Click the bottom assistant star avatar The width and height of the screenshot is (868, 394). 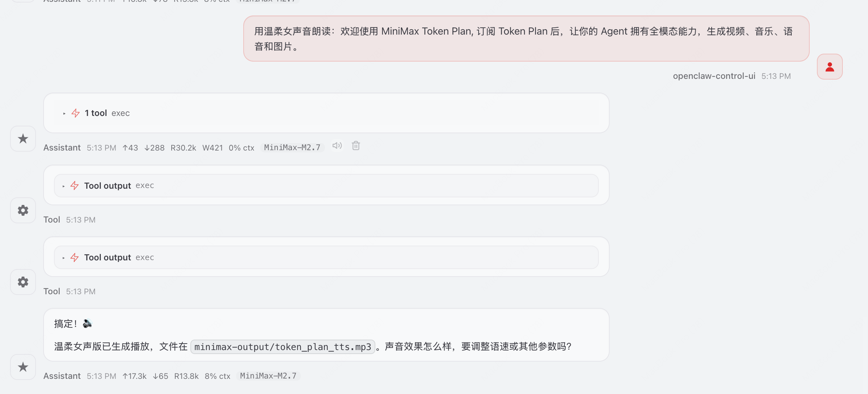click(x=23, y=367)
